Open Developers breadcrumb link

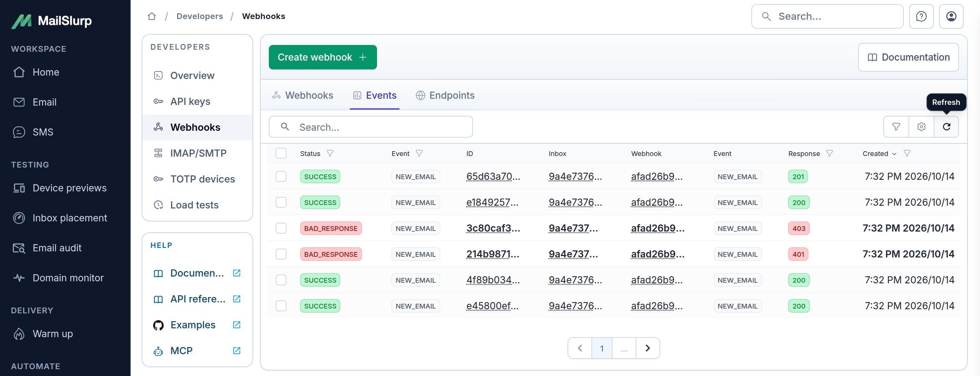point(200,16)
